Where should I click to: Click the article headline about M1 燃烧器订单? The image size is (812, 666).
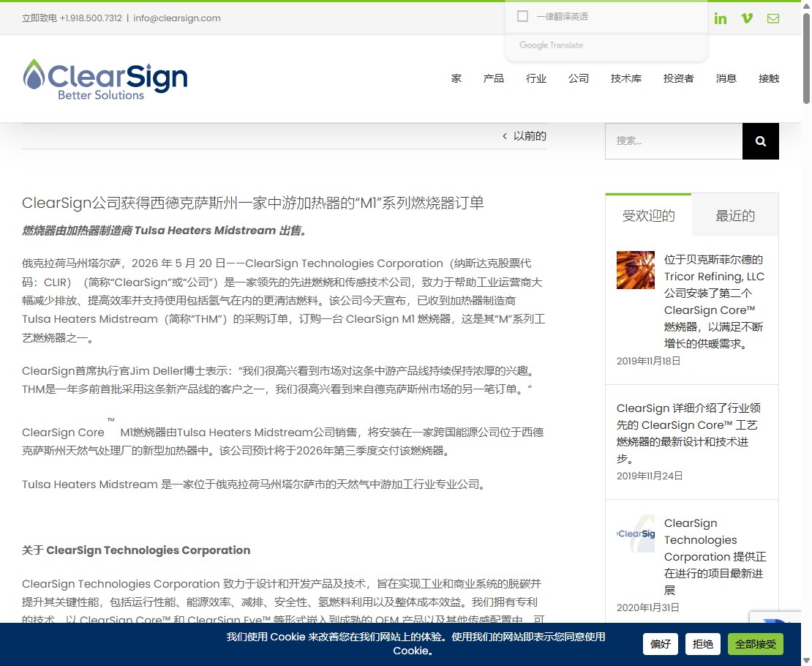pos(252,203)
